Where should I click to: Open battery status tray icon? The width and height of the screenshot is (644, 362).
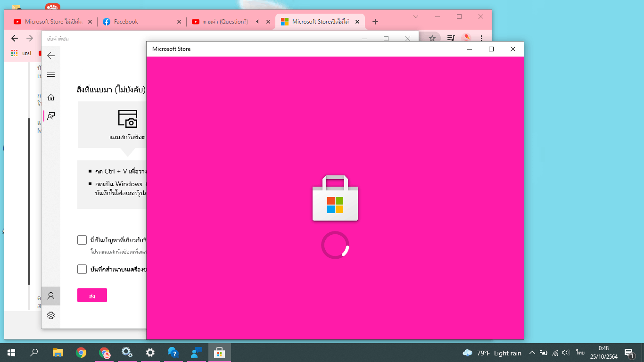coord(544,353)
